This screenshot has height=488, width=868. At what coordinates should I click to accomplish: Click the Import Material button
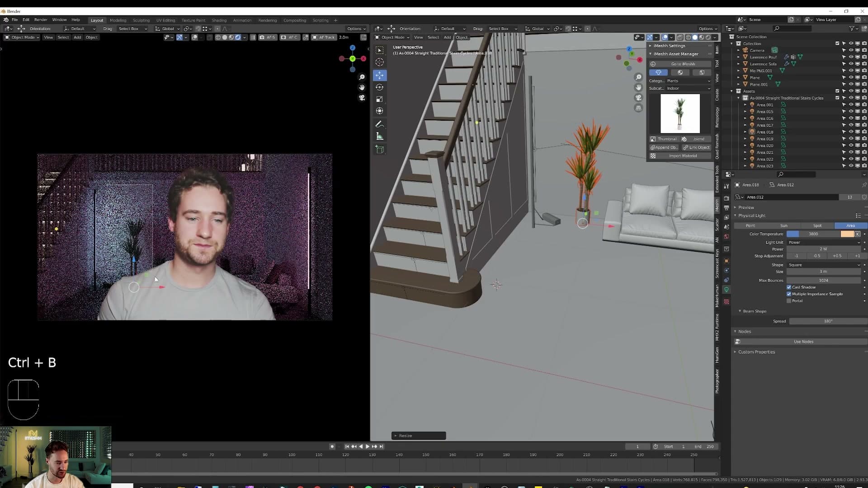click(x=680, y=156)
